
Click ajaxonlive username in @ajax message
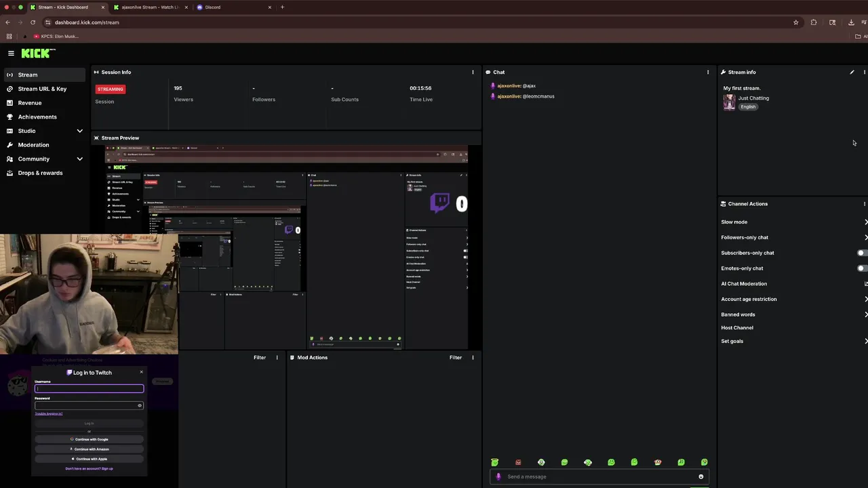(509, 86)
